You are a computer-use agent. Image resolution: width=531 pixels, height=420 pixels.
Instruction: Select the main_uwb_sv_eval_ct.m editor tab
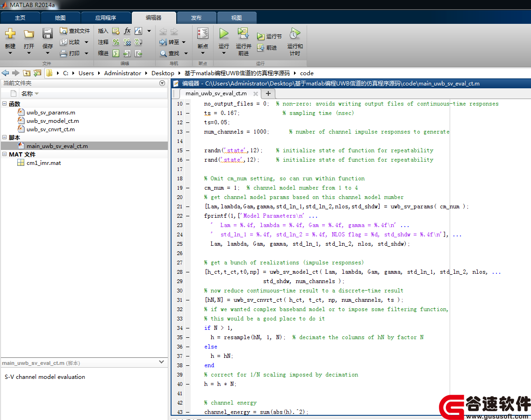tap(216, 93)
